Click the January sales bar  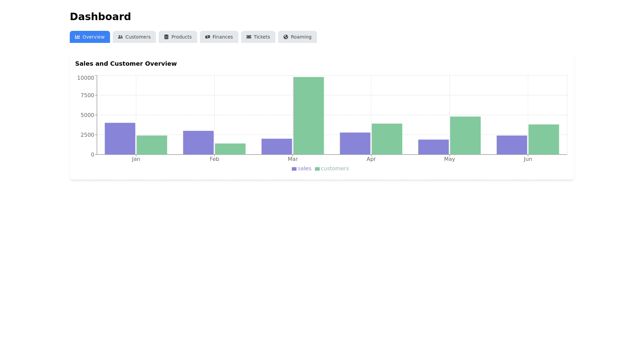point(120,138)
